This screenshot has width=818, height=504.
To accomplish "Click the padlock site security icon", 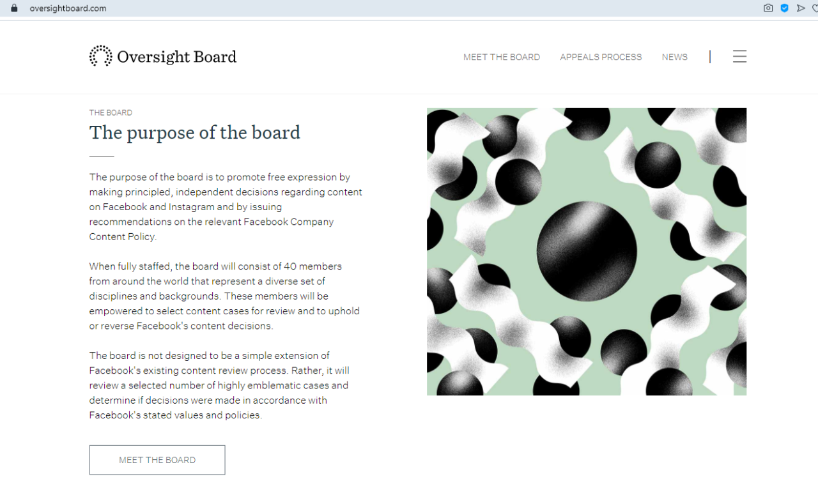I will point(14,8).
